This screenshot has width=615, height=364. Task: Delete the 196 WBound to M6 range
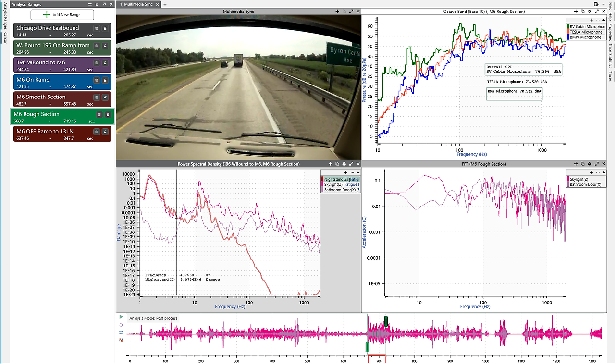click(x=97, y=63)
